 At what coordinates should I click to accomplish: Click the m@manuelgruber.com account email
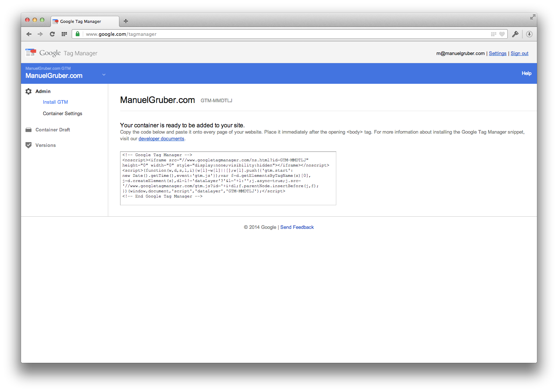[x=460, y=53]
